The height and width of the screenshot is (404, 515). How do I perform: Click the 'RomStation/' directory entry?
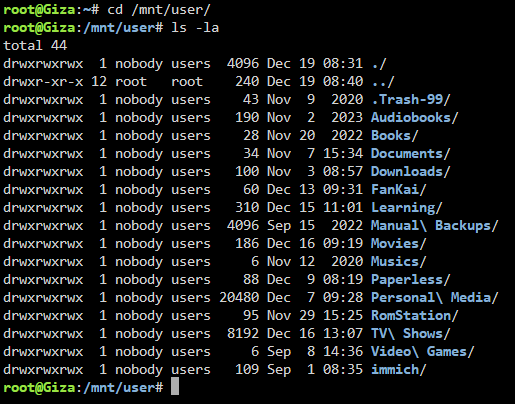coord(415,316)
